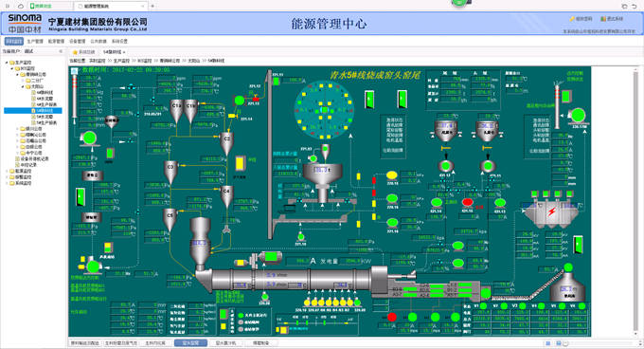Expand the 能源监控 folder in tree
644x349 pixels.
click(7, 171)
